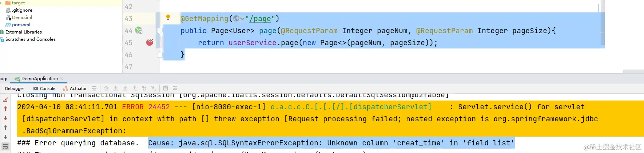Open the Console tab
This screenshot has height=153, width=644.
point(44,89)
